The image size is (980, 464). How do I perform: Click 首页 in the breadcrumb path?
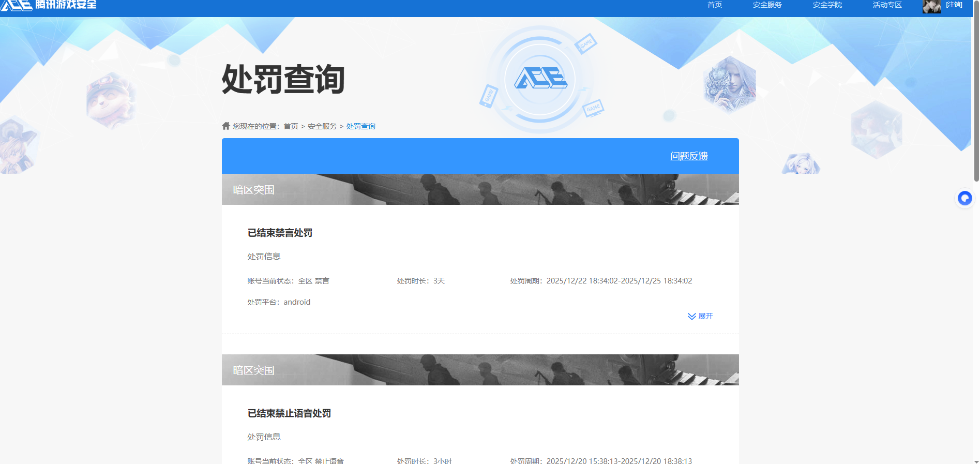point(291,126)
